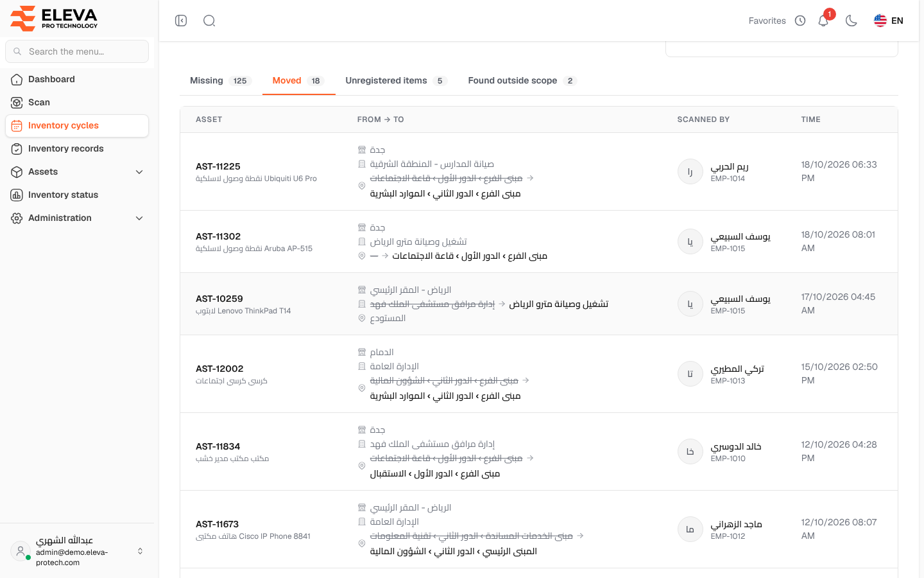Click asset ID AST-10259
The width and height of the screenshot is (924, 578).
pyautogui.click(x=219, y=299)
